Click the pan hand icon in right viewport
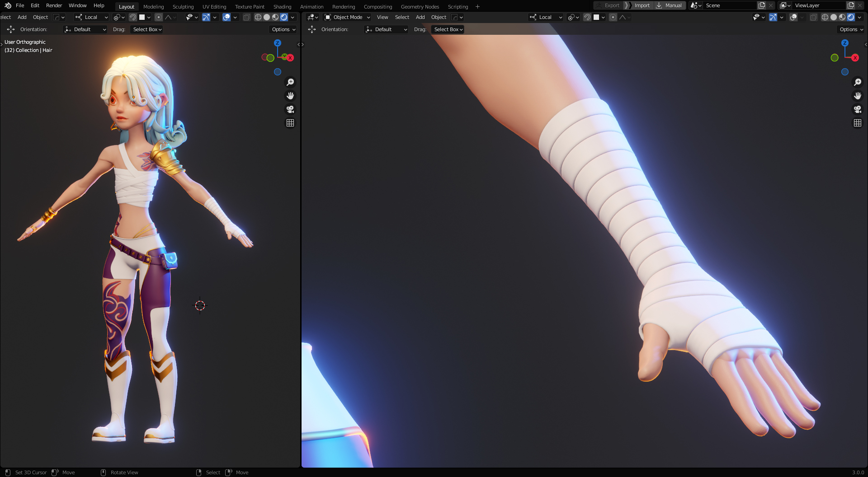The height and width of the screenshot is (477, 868). (x=857, y=96)
